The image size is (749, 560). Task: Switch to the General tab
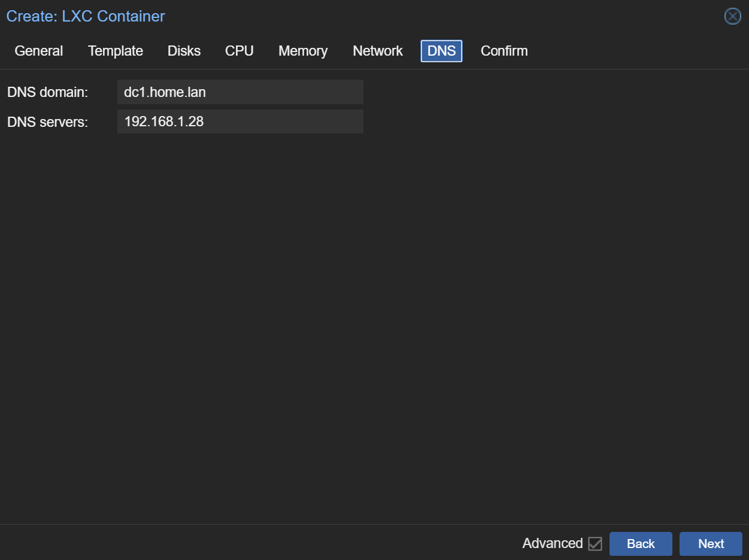click(x=39, y=51)
